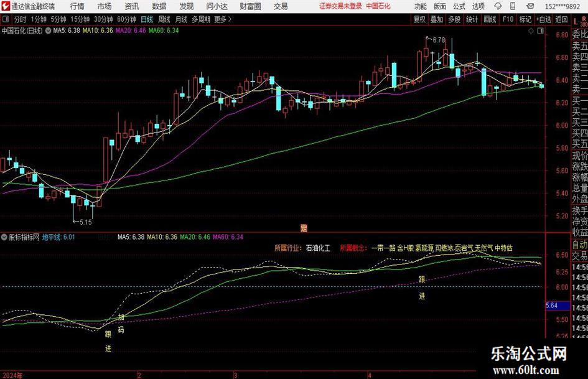Click the 画线 draw line button
Image resolution: width=588 pixels, height=379 pixels.
(490, 19)
